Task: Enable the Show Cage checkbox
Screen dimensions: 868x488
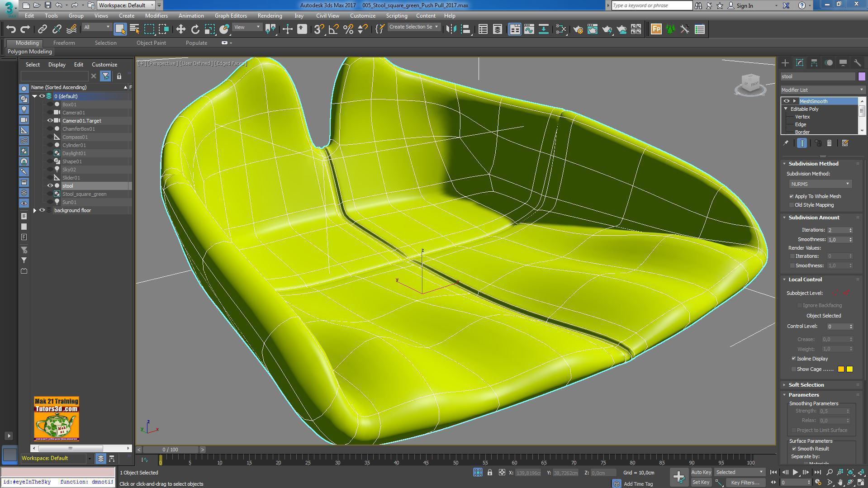Action: click(x=794, y=369)
